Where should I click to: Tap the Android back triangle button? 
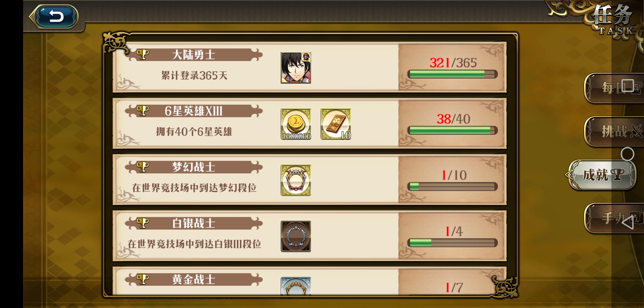point(627,222)
